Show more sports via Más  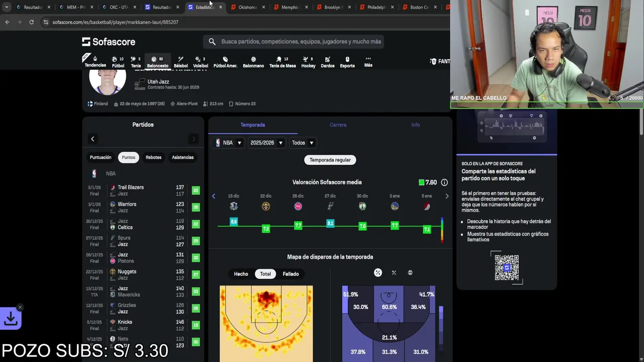[x=368, y=61]
